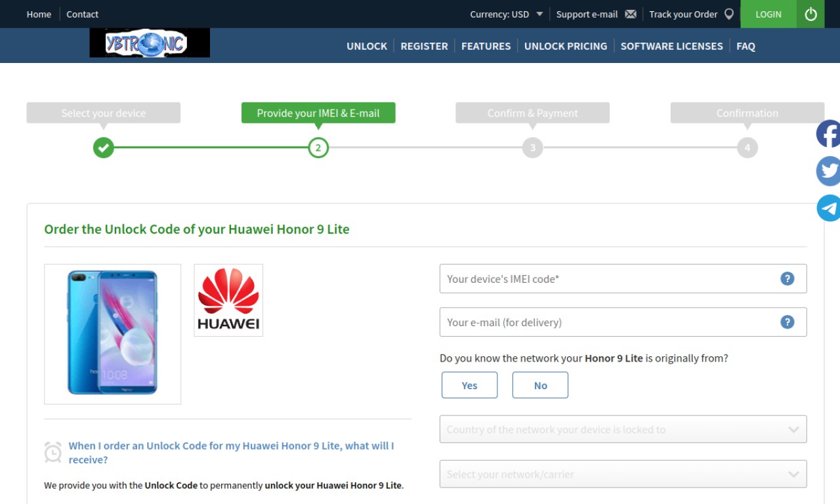Focus the device's IMEI code field
840x504 pixels.
pos(623,278)
